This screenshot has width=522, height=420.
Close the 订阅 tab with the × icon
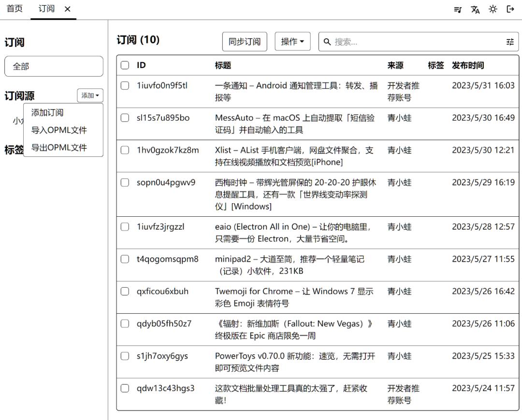coord(67,8)
